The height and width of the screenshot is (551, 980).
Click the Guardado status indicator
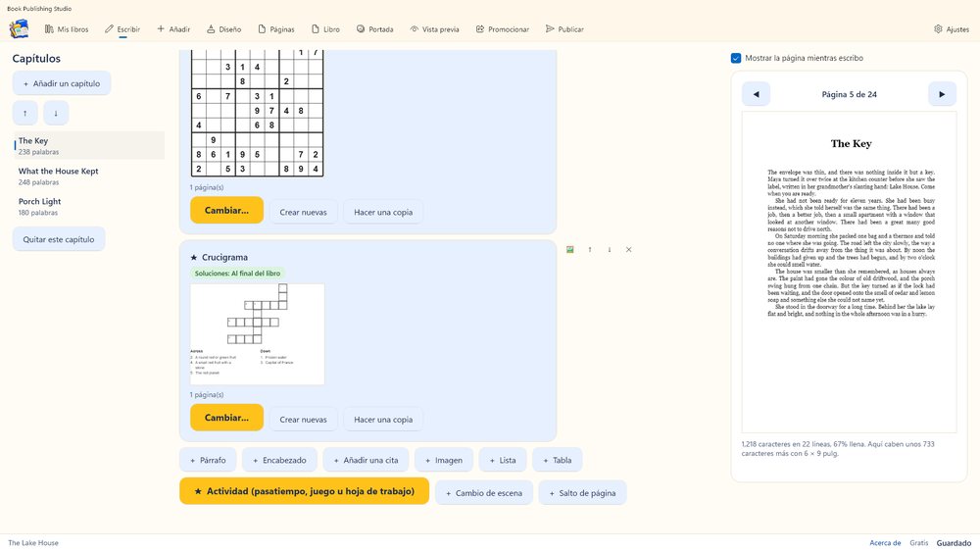click(x=954, y=543)
